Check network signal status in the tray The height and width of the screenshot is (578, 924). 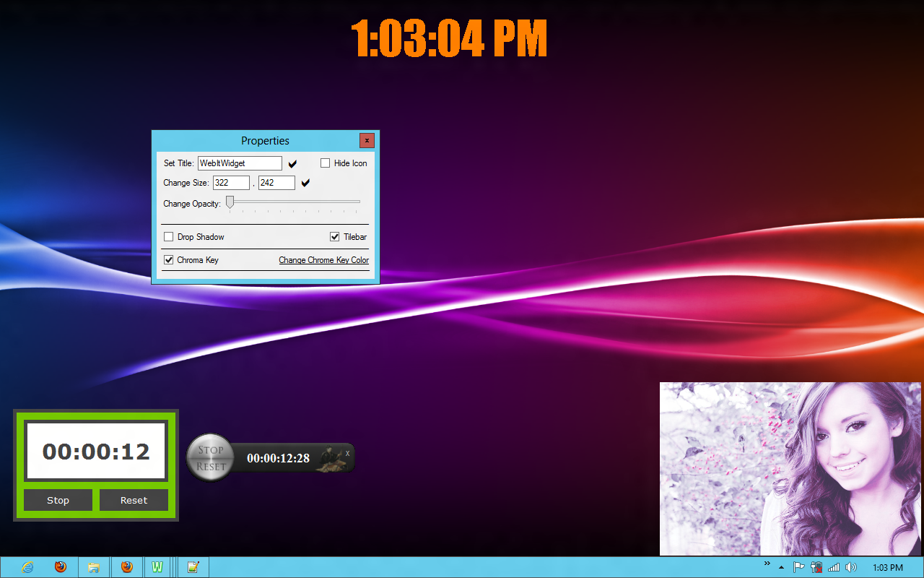834,566
